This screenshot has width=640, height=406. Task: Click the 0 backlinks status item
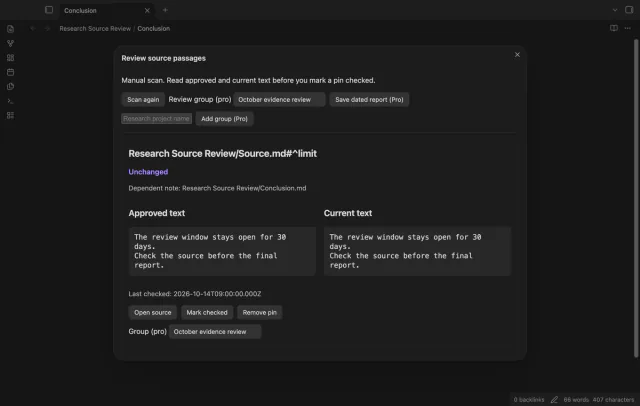(x=529, y=399)
